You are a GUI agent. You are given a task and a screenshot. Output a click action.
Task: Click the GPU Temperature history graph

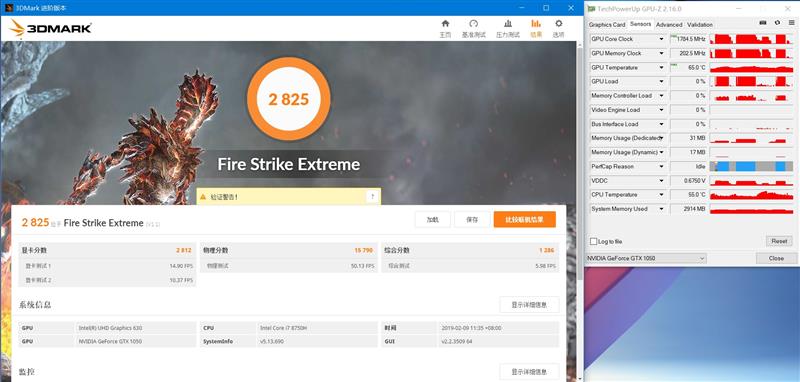[x=751, y=67]
